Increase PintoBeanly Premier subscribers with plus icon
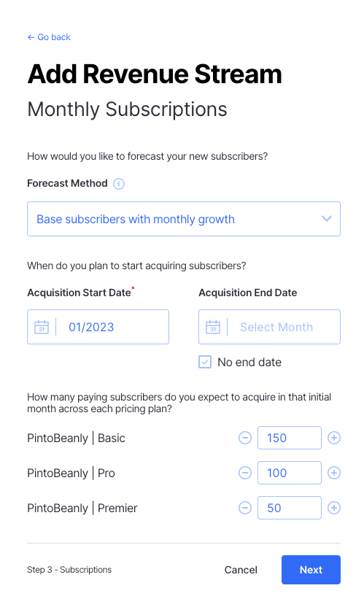This screenshot has width=364, height=607. click(334, 508)
